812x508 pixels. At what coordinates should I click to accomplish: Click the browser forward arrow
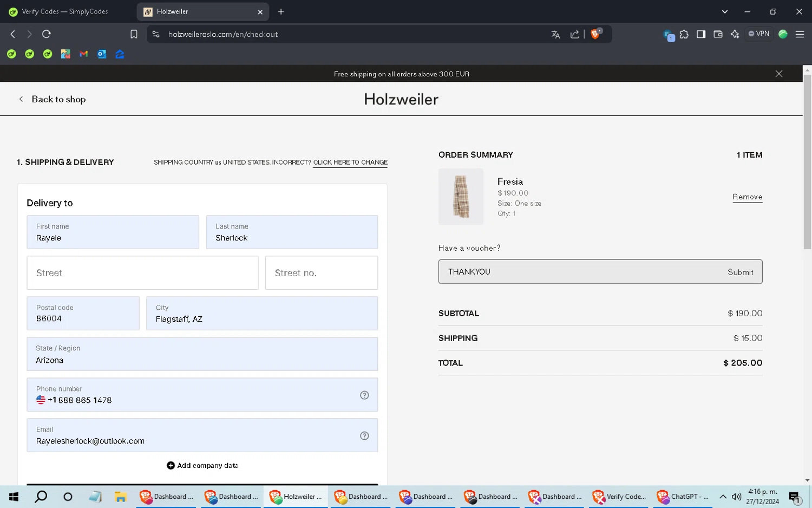[29, 34]
